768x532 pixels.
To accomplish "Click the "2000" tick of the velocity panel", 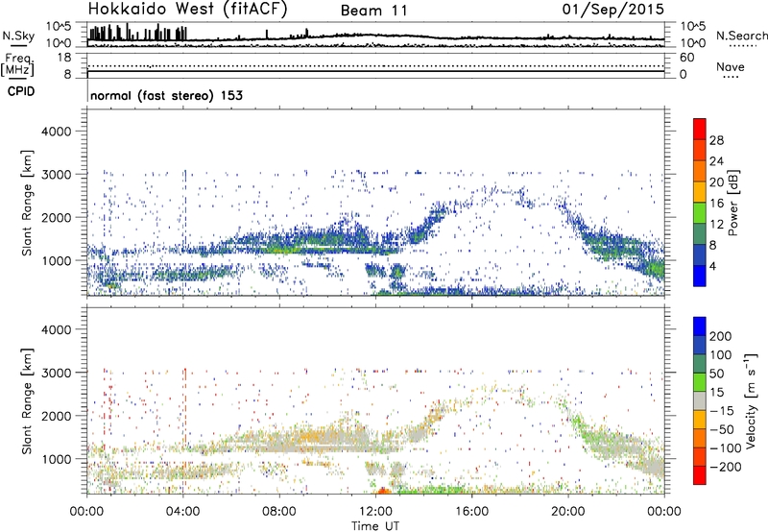I will [x=56, y=417].
